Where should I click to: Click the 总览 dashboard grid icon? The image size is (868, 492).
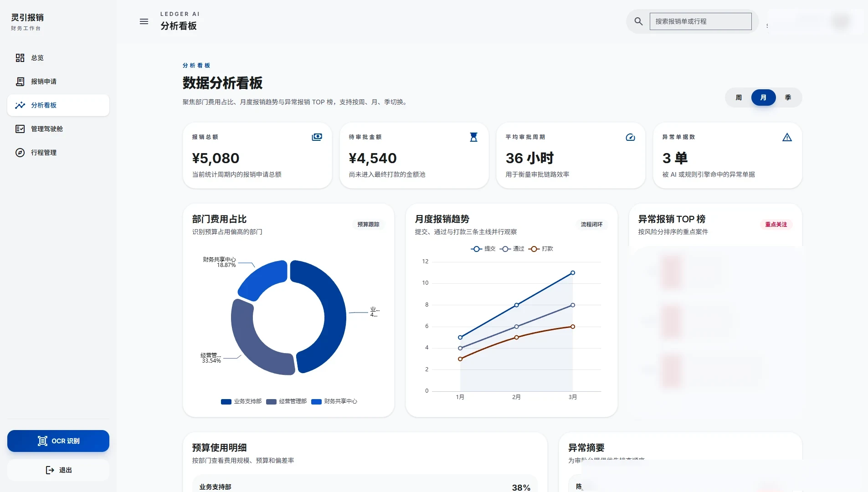click(x=20, y=58)
